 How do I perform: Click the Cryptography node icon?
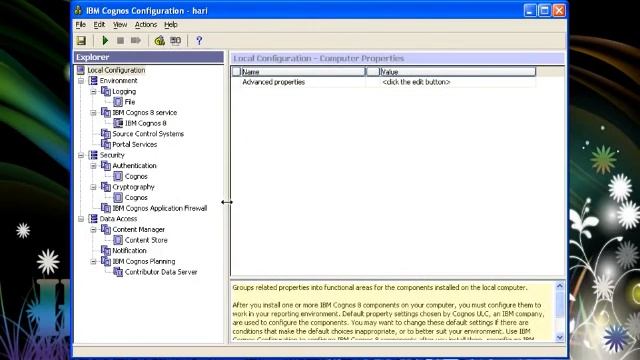[106, 187]
